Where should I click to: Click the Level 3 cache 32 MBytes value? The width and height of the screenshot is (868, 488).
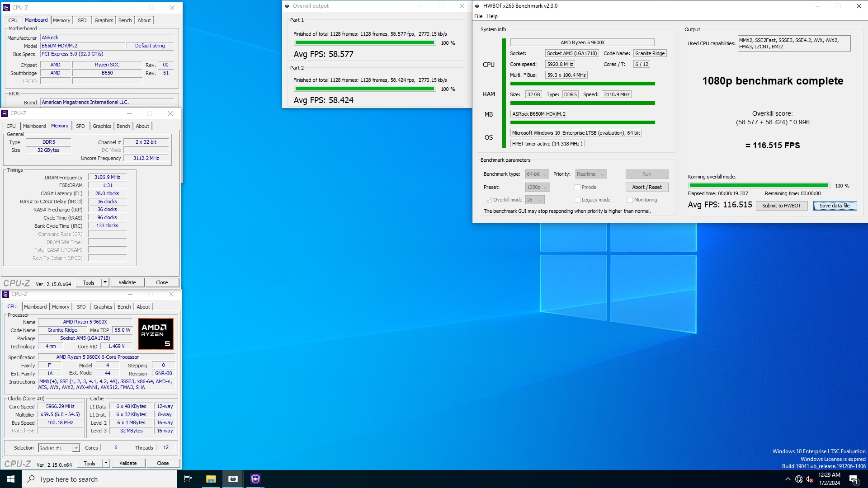click(x=131, y=431)
